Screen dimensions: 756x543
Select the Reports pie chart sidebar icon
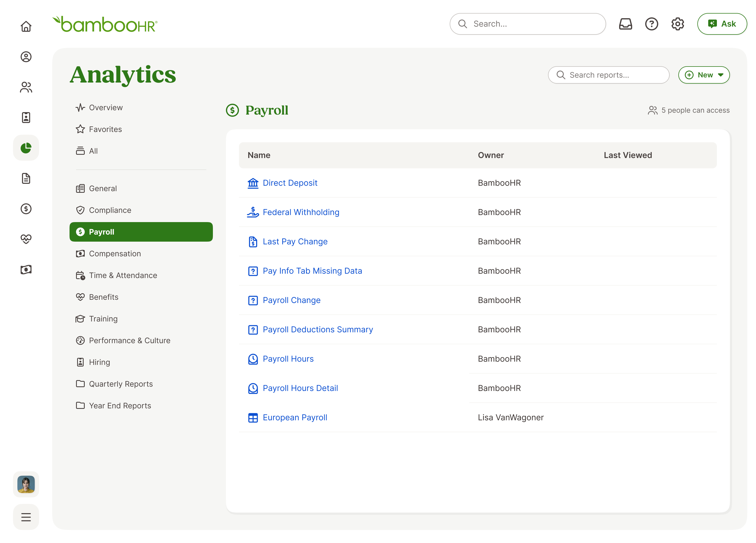pos(26,148)
